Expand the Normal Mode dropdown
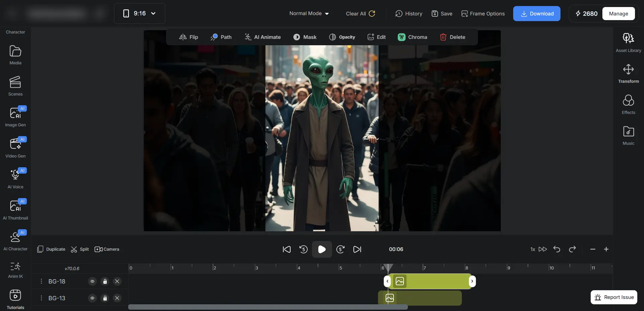The image size is (644, 311). (309, 13)
